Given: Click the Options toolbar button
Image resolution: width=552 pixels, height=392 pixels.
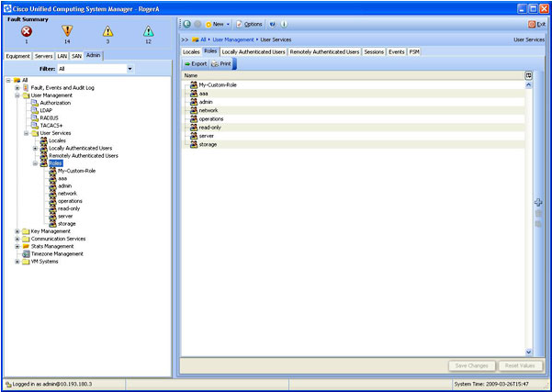Looking at the screenshot, I should coord(249,24).
